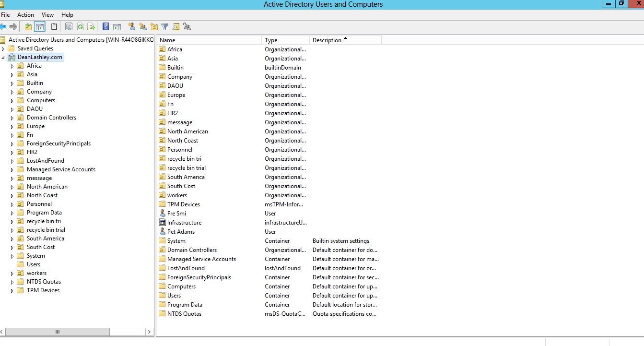644x346 pixels.
Task: Expand the NTDS Quotas tree node
Action: click(x=12, y=282)
